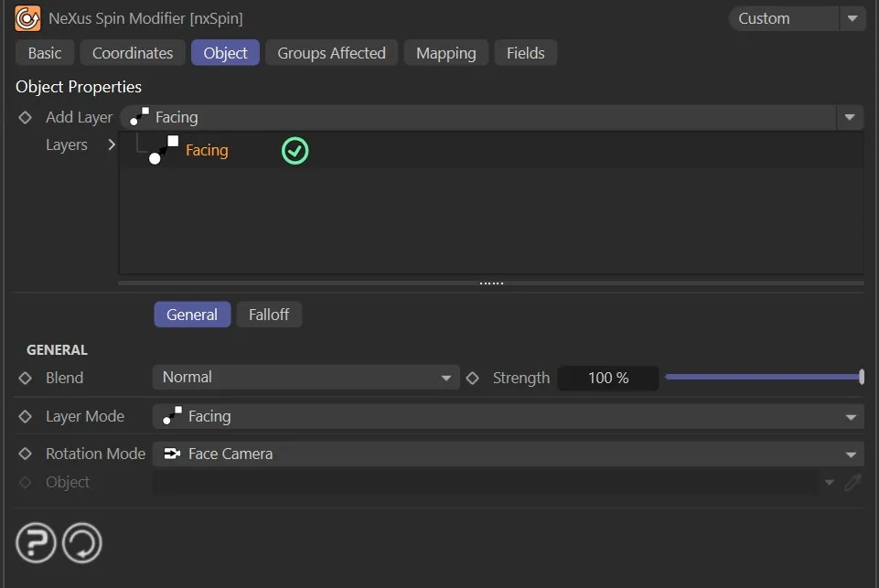This screenshot has width=879, height=588.
Task: Click the reset circular arrow icon
Action: (81, 542)
